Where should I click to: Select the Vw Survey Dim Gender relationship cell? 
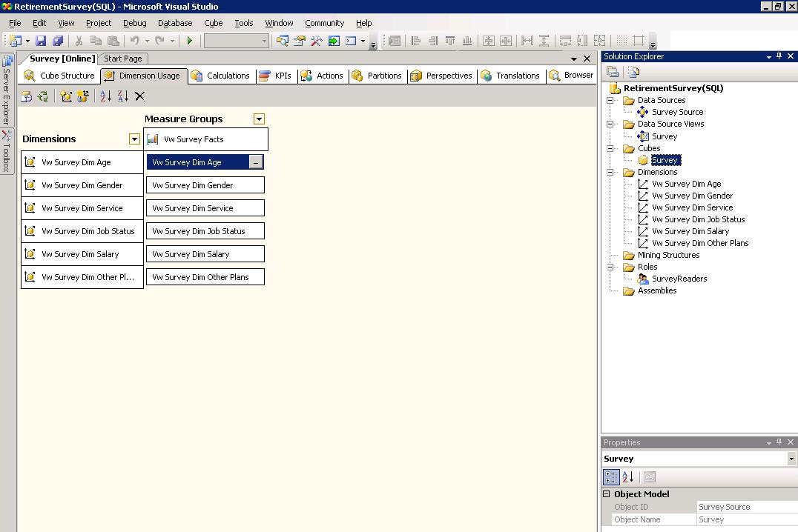click(205, 185)
